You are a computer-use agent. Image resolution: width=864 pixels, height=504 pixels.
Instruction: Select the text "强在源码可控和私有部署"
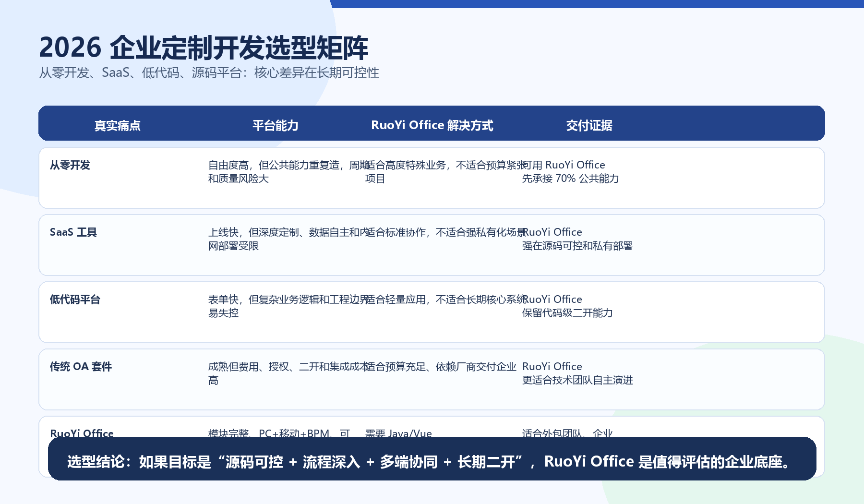pyautogui.click(x=577, y=246)
